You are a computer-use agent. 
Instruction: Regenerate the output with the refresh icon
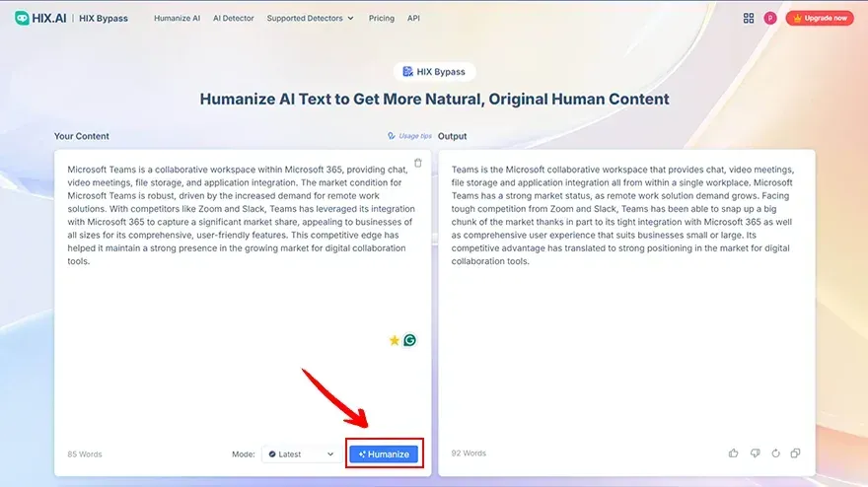[x=775, y=453]
